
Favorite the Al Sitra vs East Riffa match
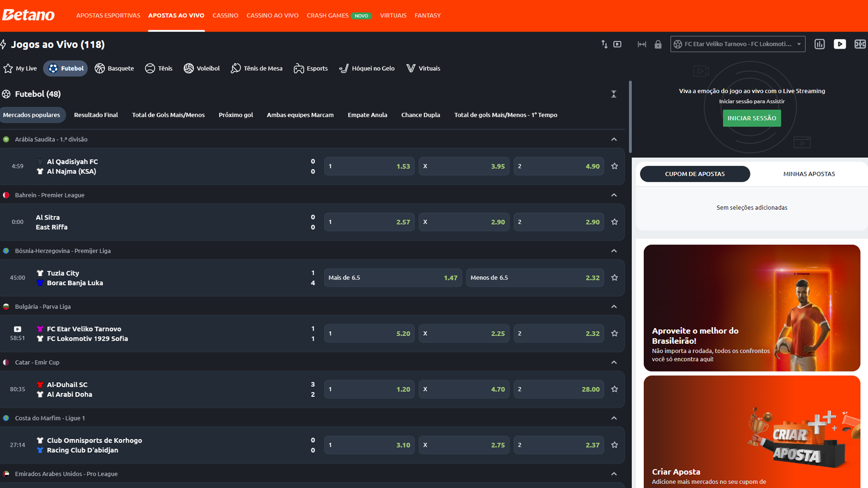(614, 222)
